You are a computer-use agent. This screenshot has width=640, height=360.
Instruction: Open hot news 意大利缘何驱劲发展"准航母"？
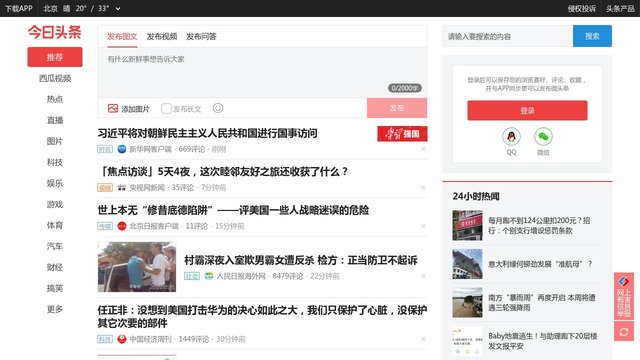pyautogui.click(x=540, y=264)
